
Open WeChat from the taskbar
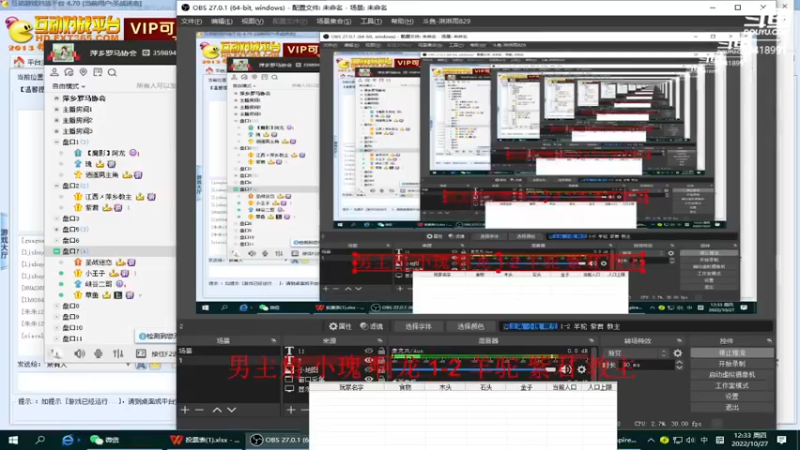click(x=105, y=440)
